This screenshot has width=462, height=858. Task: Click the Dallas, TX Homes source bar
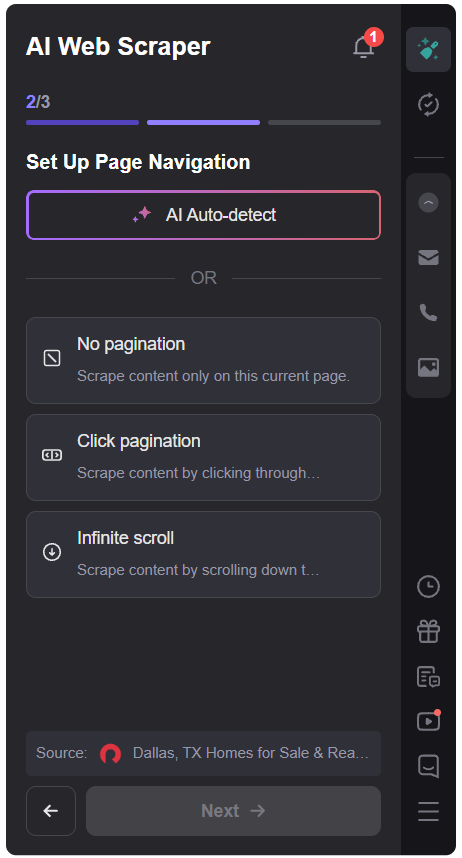click(204, 753)
